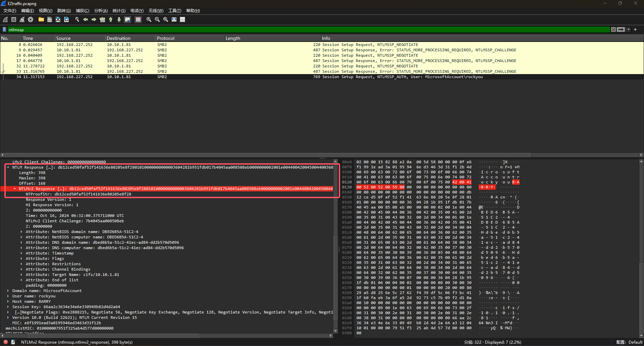
Task: Open the 视图(V) menu
Action: [46, 11]
